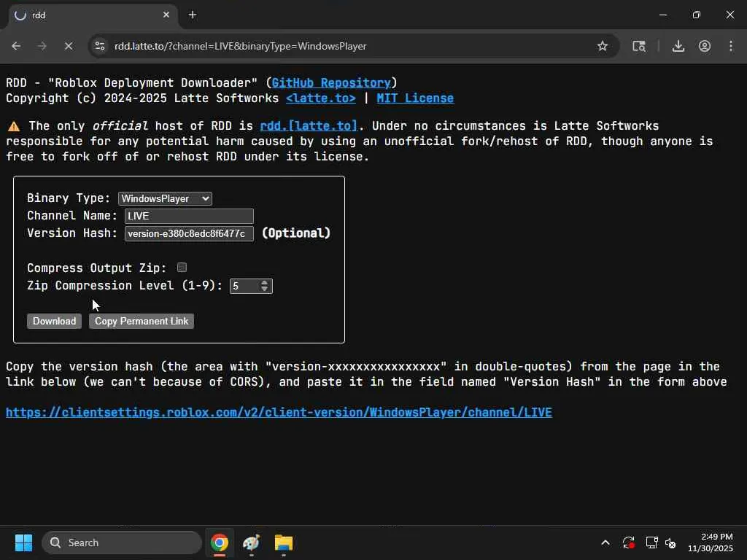Click "Zip Compression Level (1-9):" label

pyautogui.click(x=124, y=286)
